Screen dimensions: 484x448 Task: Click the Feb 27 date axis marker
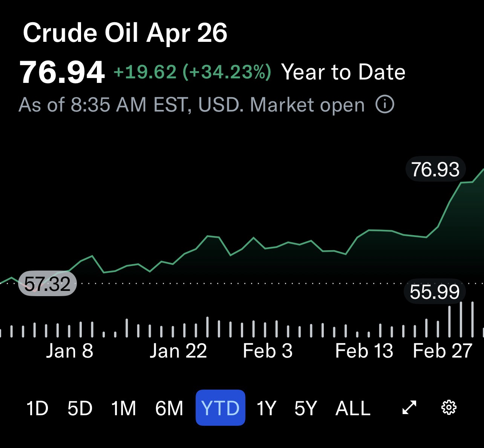(442, 351)
